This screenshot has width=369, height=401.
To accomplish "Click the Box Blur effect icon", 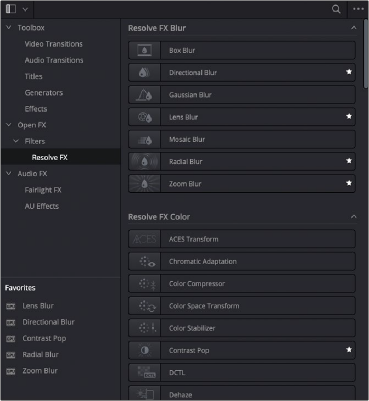I will click(x=144, y=50).
